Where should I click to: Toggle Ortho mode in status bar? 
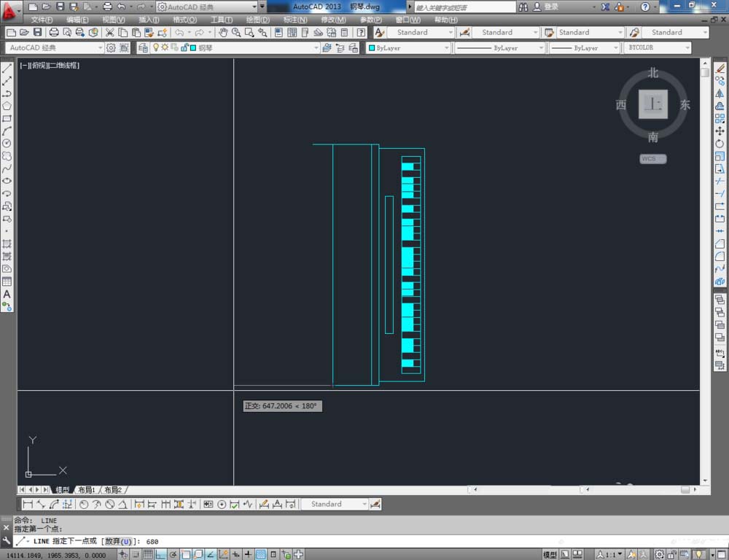[x=160, y=554]
